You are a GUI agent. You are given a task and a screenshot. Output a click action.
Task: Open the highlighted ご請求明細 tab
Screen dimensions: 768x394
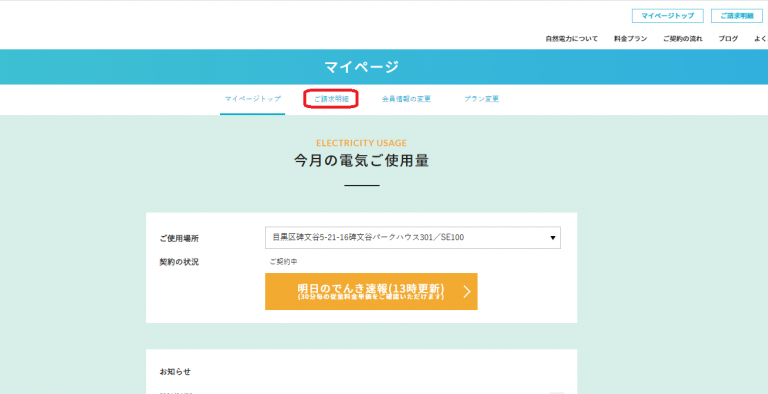(x=331, y=99)
